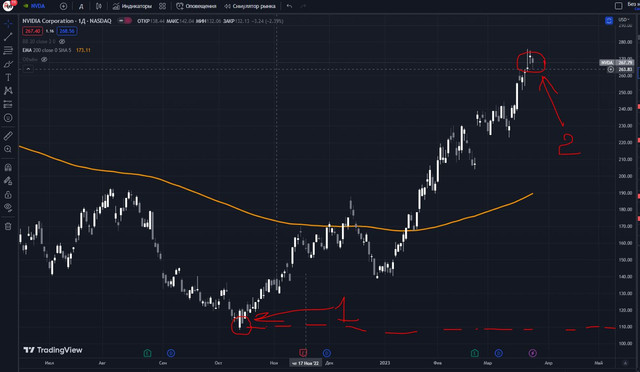
Task: Select the trend line drawing tool
Action: coord(8,37)
